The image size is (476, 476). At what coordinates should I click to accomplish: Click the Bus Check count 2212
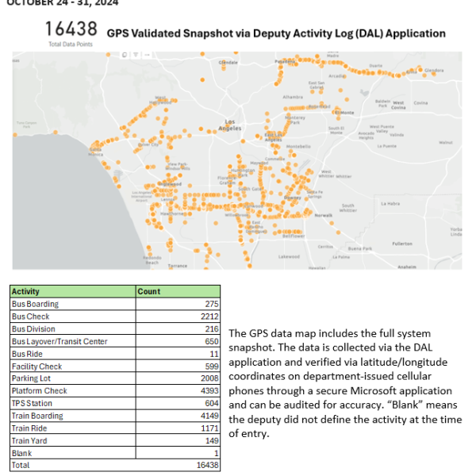tap(208, 316)
